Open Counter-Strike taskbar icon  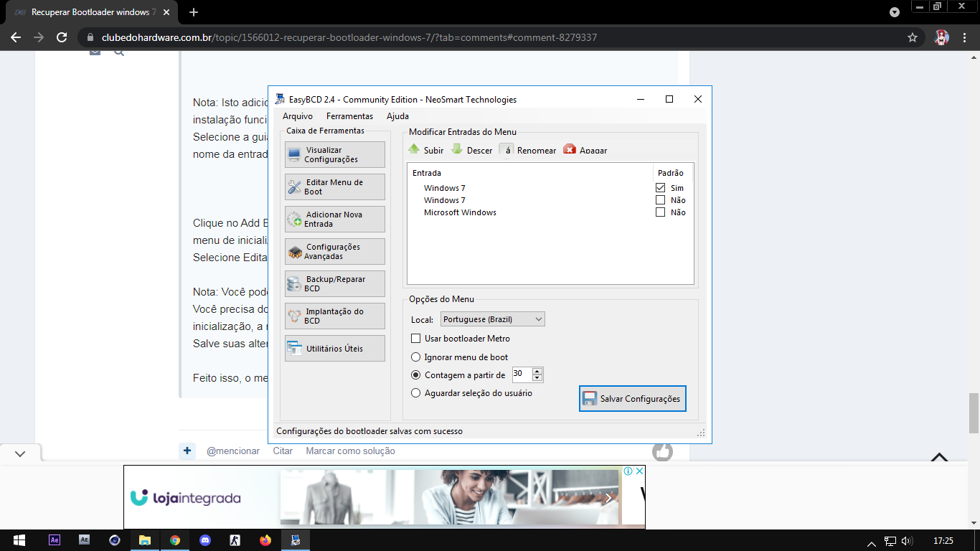(235, 540)
